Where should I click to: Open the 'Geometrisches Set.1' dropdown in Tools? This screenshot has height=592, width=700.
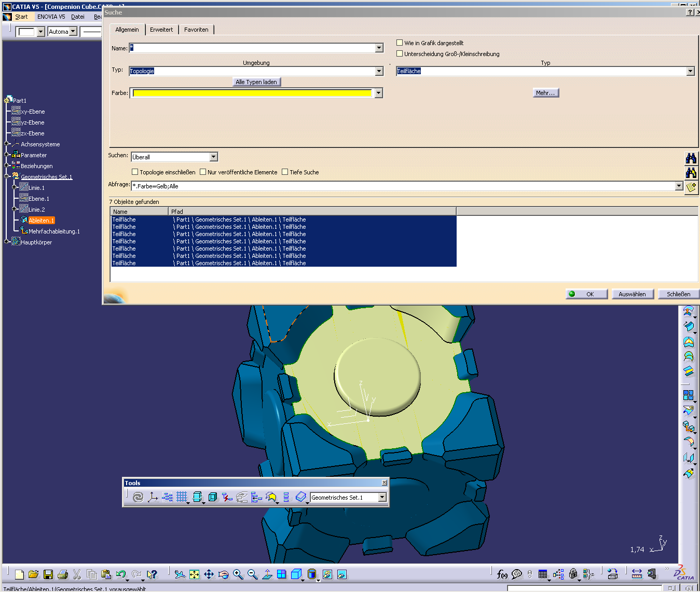coord(382,497)
